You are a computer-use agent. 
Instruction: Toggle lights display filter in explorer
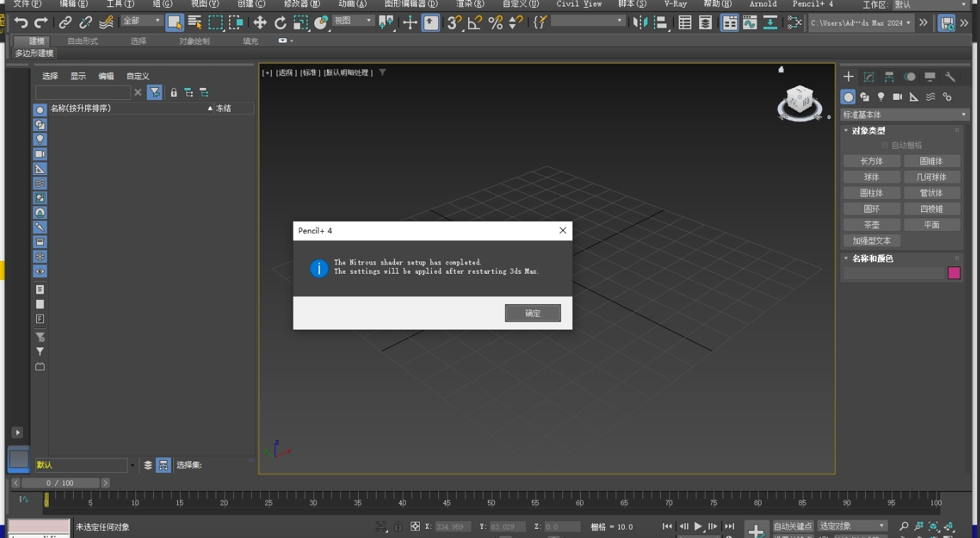40,139
